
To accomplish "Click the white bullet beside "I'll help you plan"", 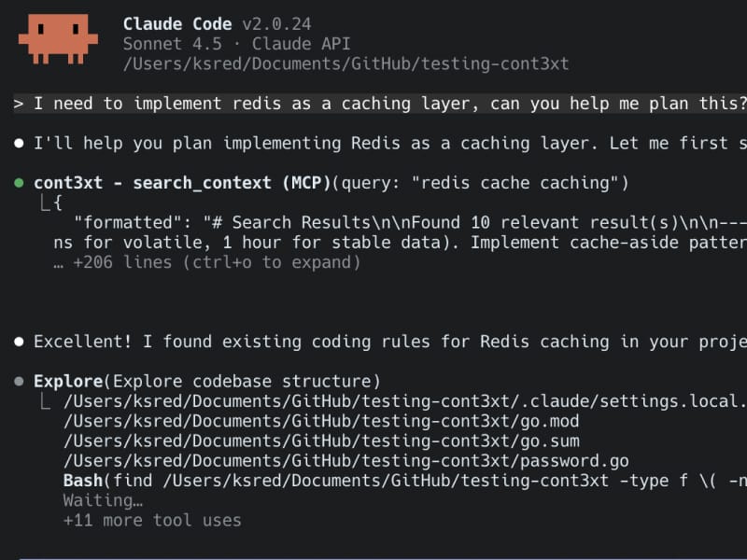I will coord(19,144).
